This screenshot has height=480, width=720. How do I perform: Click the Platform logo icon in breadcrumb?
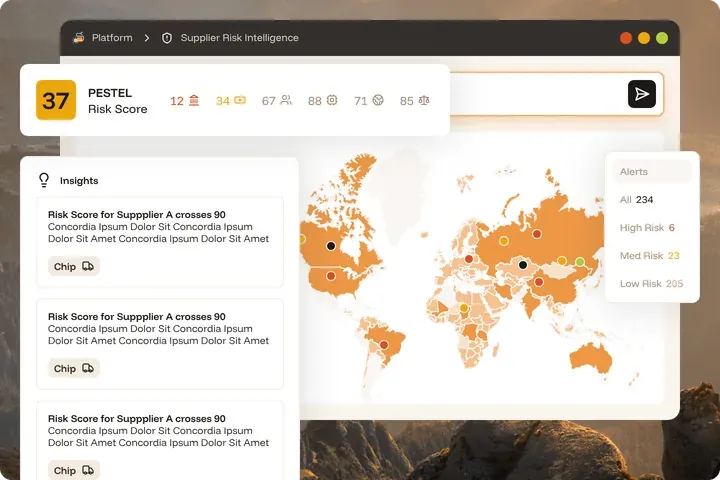(x=79, y=38)
